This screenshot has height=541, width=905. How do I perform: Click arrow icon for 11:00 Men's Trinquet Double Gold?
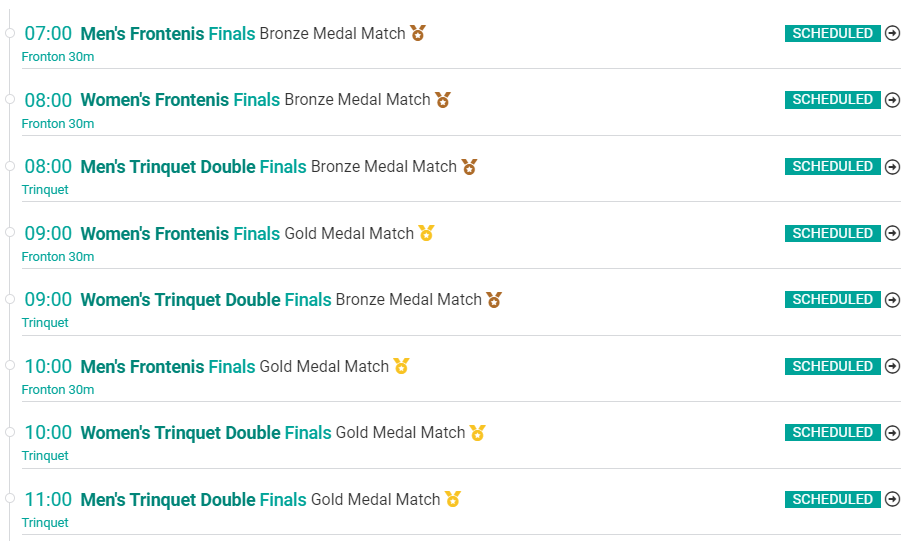[892, 499]
